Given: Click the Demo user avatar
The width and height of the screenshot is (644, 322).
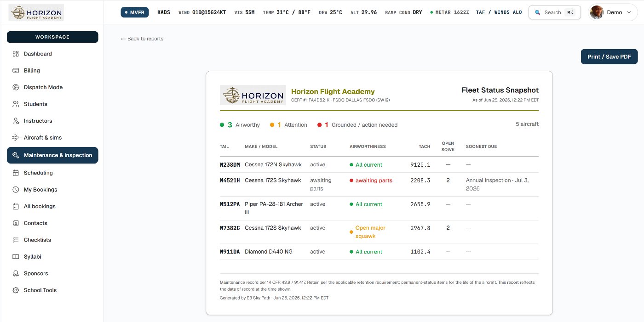Looking at the screenshot, I should point(597,12).
